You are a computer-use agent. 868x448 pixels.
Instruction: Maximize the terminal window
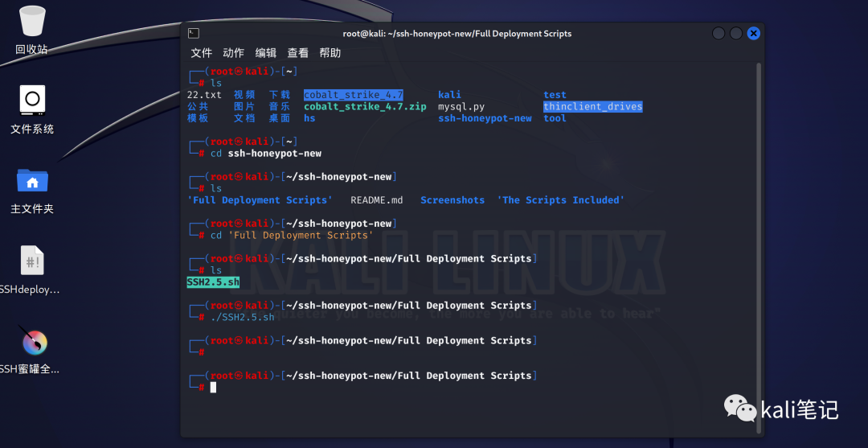[735, 33]
